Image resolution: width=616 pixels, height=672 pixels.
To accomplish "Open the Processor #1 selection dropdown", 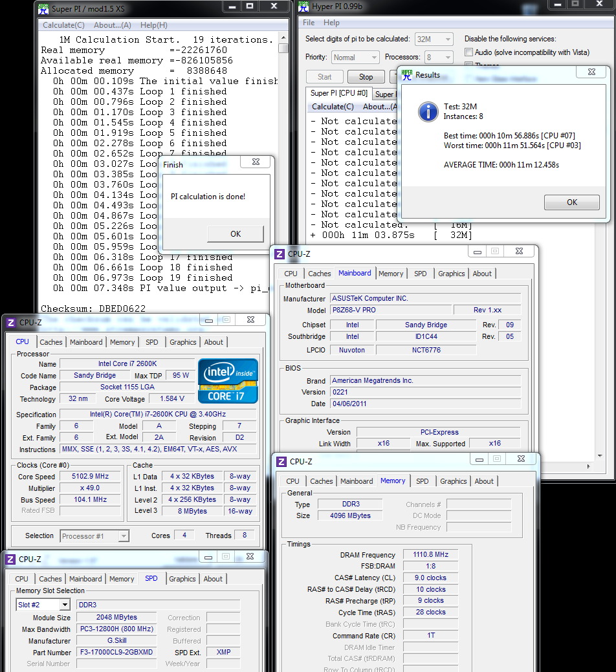I will tap(94, 536).
